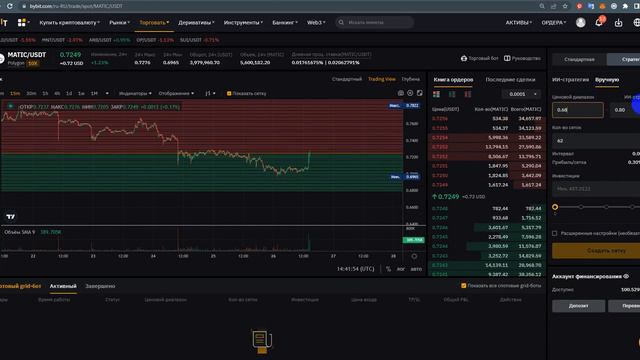Switch to Завершено tab
Viewport: 640px width, 360px height.
coord(100,286)
